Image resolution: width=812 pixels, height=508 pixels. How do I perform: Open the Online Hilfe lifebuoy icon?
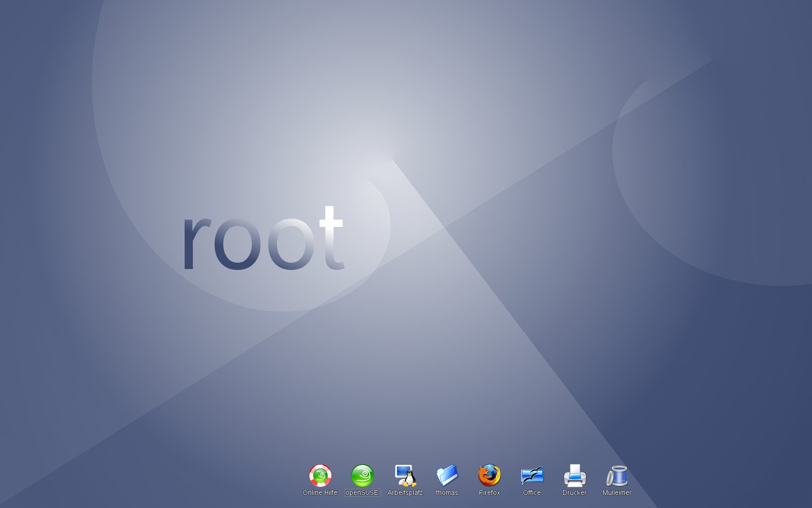click(320, 476)
